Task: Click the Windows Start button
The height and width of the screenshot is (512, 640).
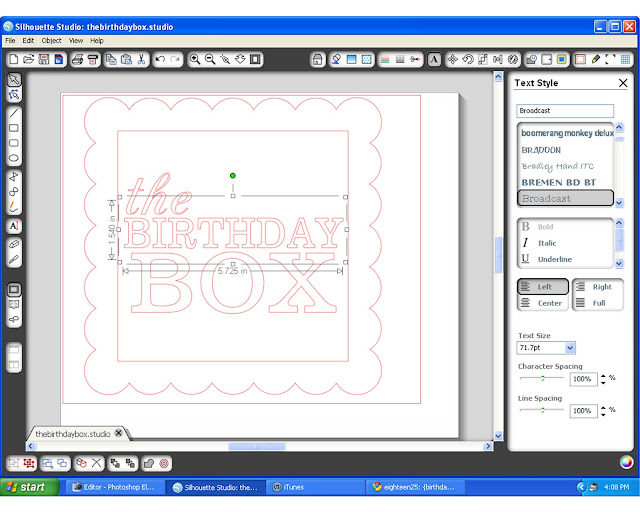Action: coord(27,487)
